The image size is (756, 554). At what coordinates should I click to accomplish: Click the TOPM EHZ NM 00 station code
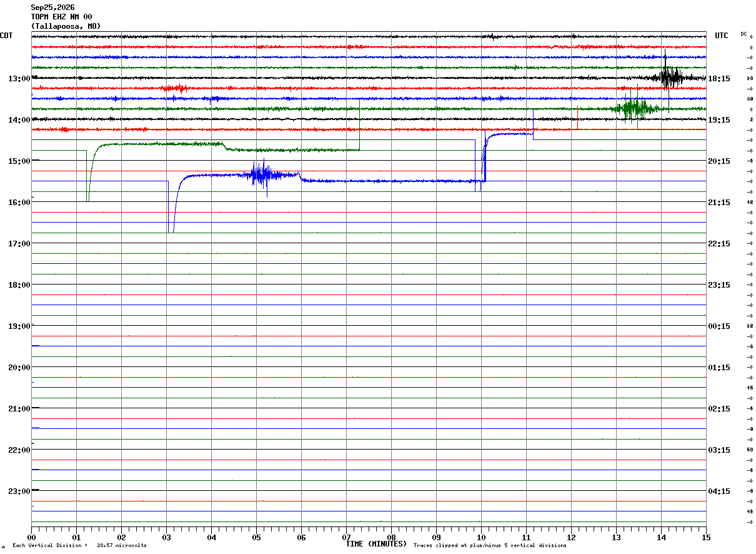click(61, 17)
